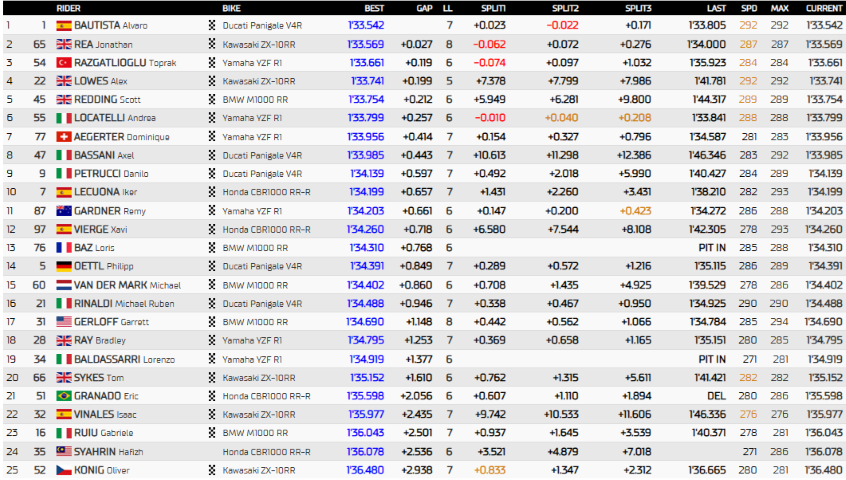The height and width of the screenshot is (480, 846).
Task: Click the MAX column header
Action: [780, 8]
